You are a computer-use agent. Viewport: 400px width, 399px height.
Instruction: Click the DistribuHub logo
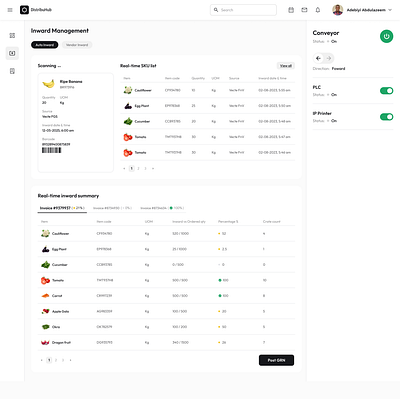[36, 10]
